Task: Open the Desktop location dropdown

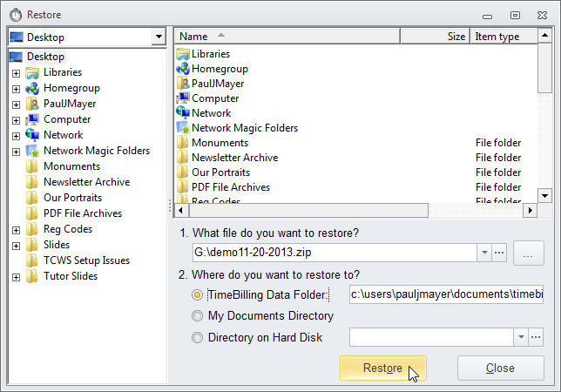Action: point(158,37)
